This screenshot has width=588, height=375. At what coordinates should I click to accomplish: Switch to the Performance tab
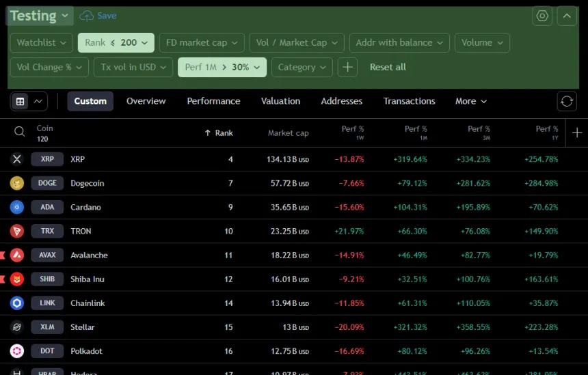213,101
